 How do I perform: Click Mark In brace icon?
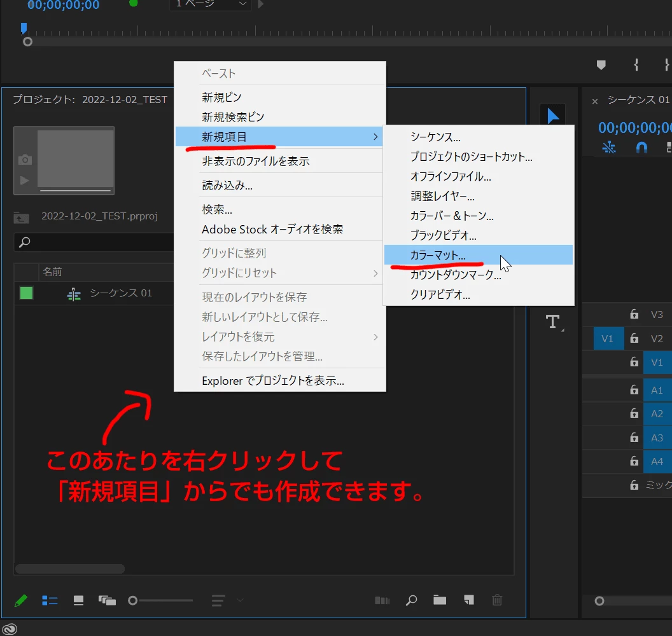(x=636, y=65)
